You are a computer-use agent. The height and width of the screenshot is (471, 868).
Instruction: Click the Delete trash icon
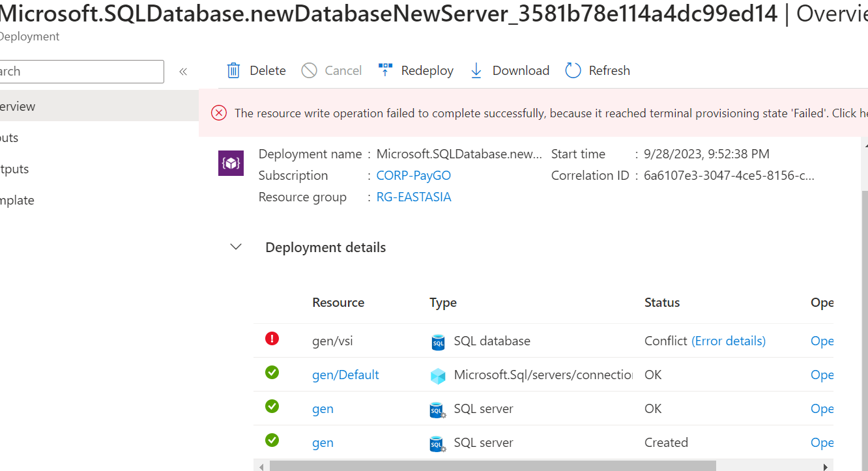point(233,70)
